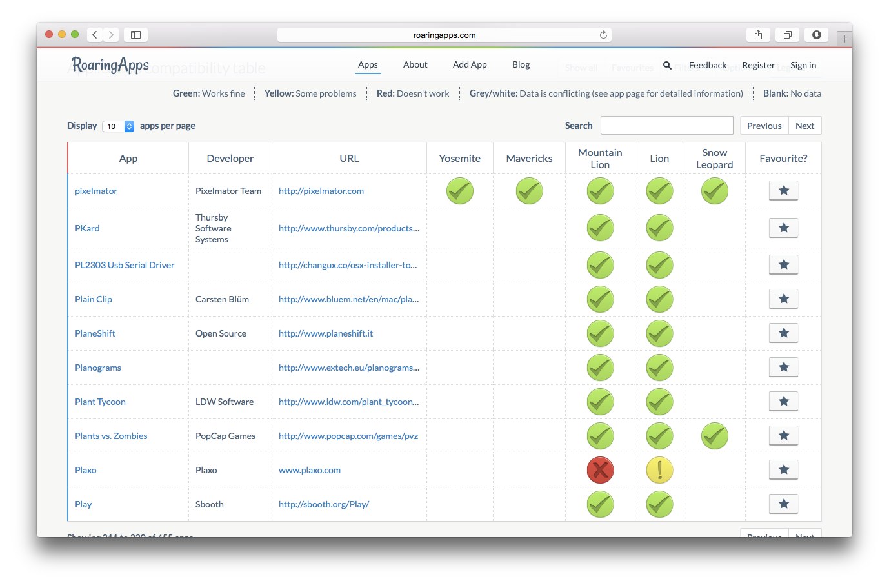Add a new Safari tab

[844, 39]
